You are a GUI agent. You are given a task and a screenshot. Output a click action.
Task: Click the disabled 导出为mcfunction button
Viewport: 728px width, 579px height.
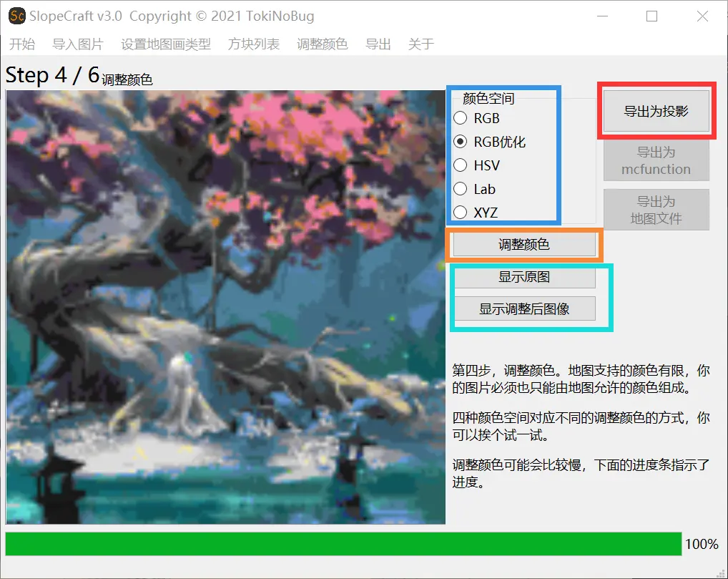tap(656, 160)
